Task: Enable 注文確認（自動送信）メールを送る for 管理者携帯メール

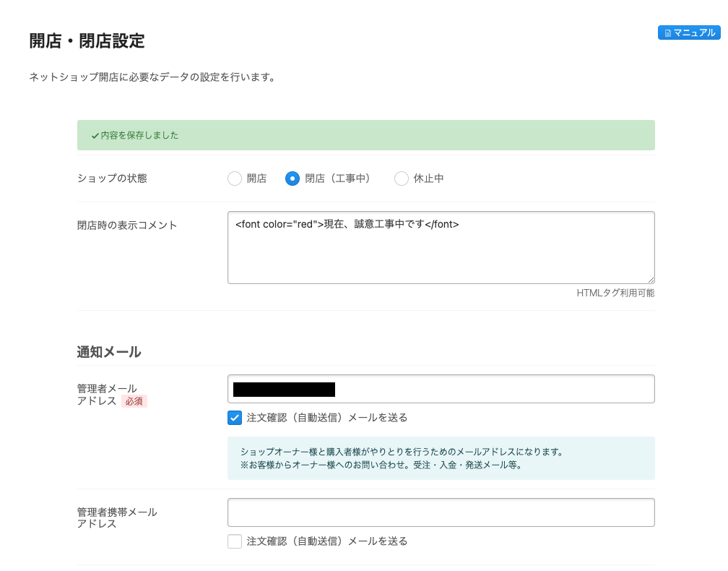Action: (x=235, y=541)
